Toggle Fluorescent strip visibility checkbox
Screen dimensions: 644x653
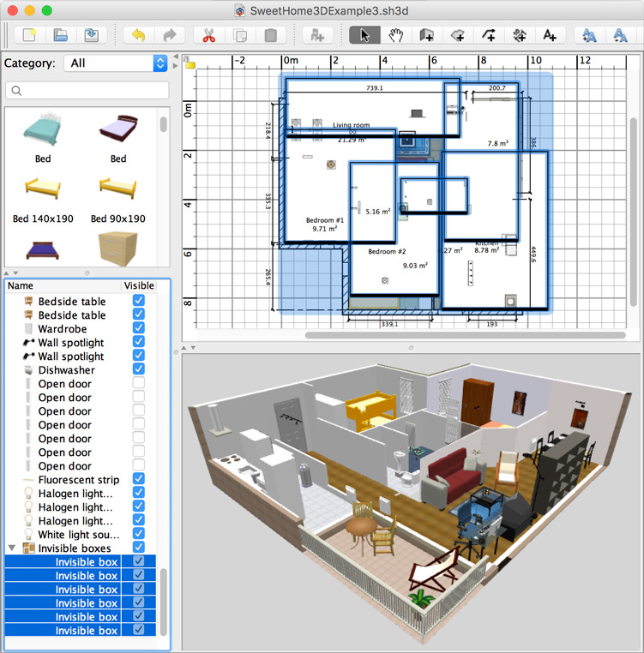click(138, 480)
